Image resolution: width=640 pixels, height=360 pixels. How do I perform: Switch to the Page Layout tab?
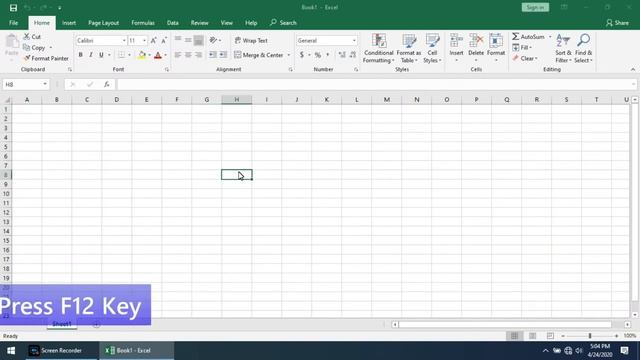point(103,23)
